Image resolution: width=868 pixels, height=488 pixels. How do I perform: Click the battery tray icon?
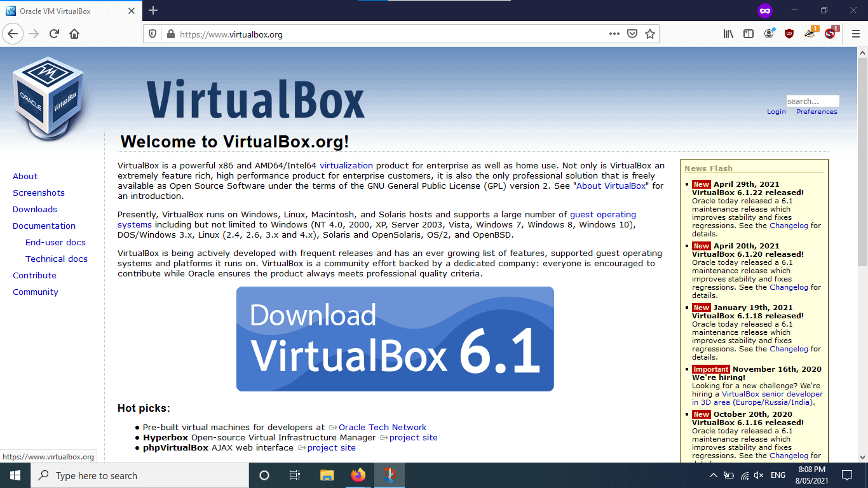coord(729,475)
